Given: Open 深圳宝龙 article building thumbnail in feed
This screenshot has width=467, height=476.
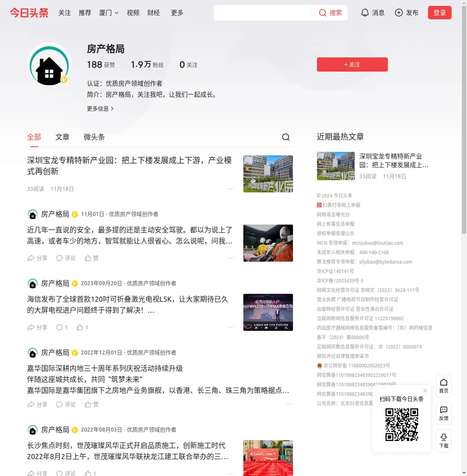Looking at the screenshot, I should pyautogui.click(x=268, y=174).
